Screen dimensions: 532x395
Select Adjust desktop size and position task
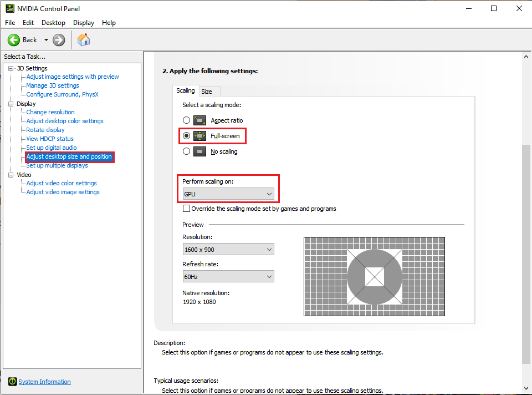[x=69, y=156]
